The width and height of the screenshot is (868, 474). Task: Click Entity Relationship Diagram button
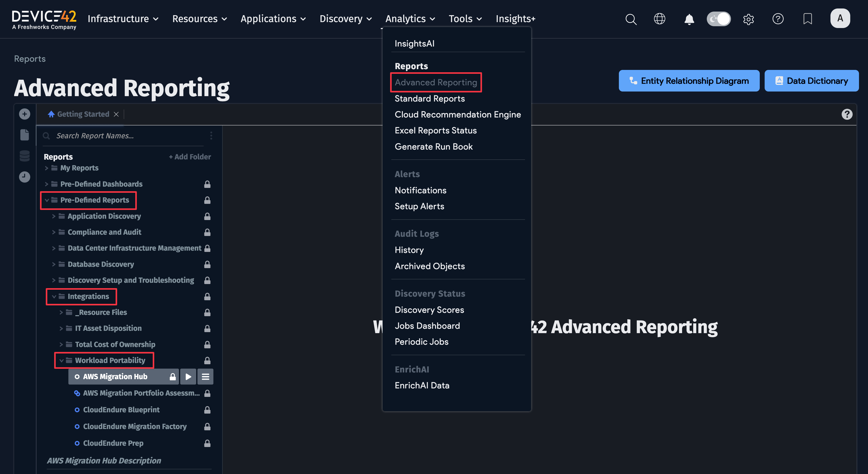tap(689, 81)
